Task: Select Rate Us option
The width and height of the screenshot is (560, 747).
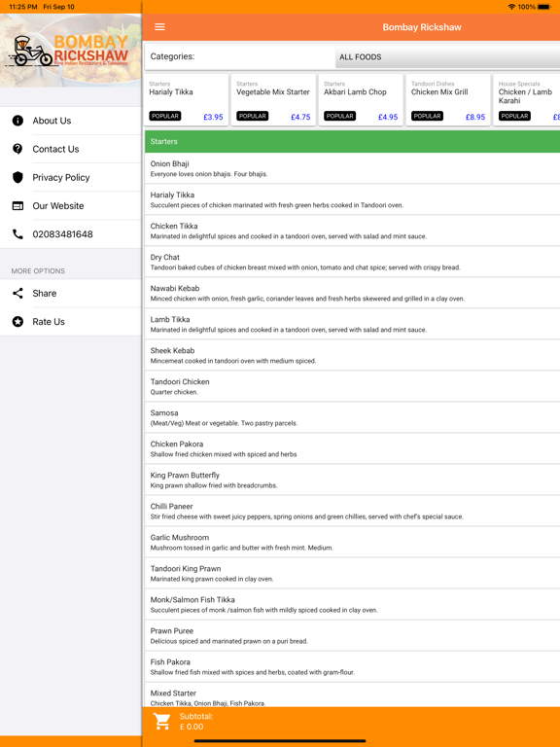Action: click(70, 322)
